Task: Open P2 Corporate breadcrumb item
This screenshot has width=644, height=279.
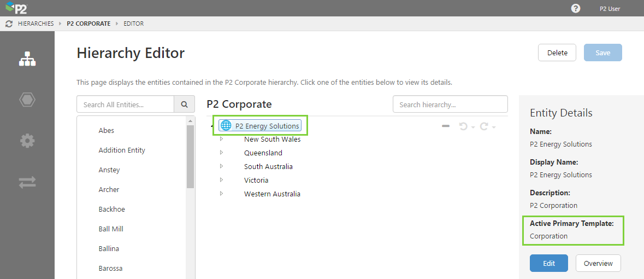Action: (88, 24)
